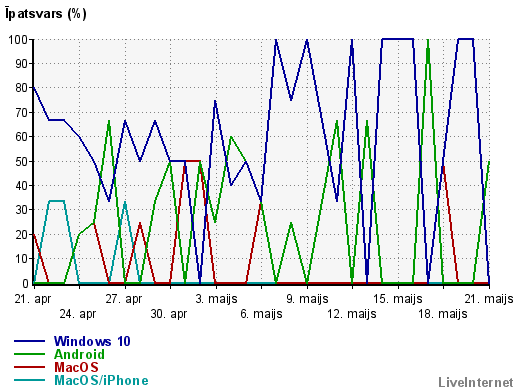The height and width of the screenshot is (392, 520).
Task: Click the 30. apr date label
Action: point(169,314)
